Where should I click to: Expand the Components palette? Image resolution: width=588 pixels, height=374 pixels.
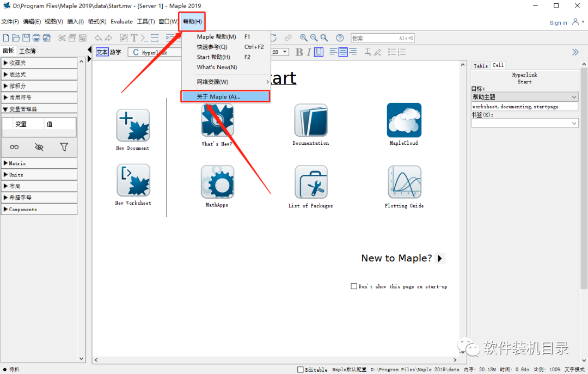(x=39, y=209)
